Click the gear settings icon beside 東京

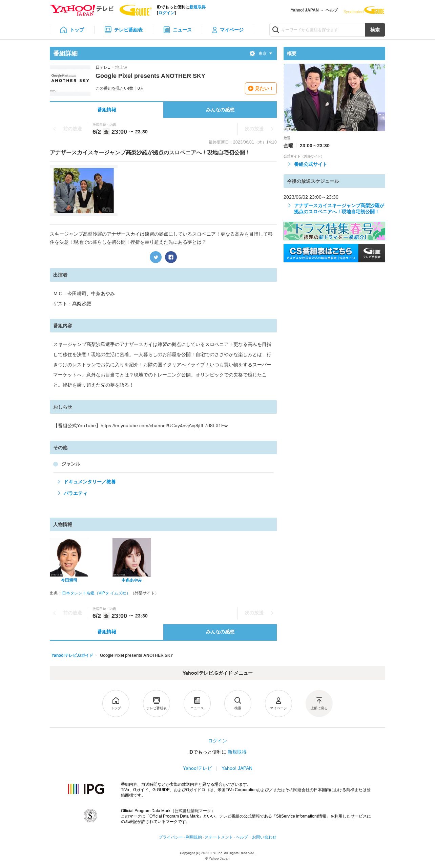coord(252,53)
